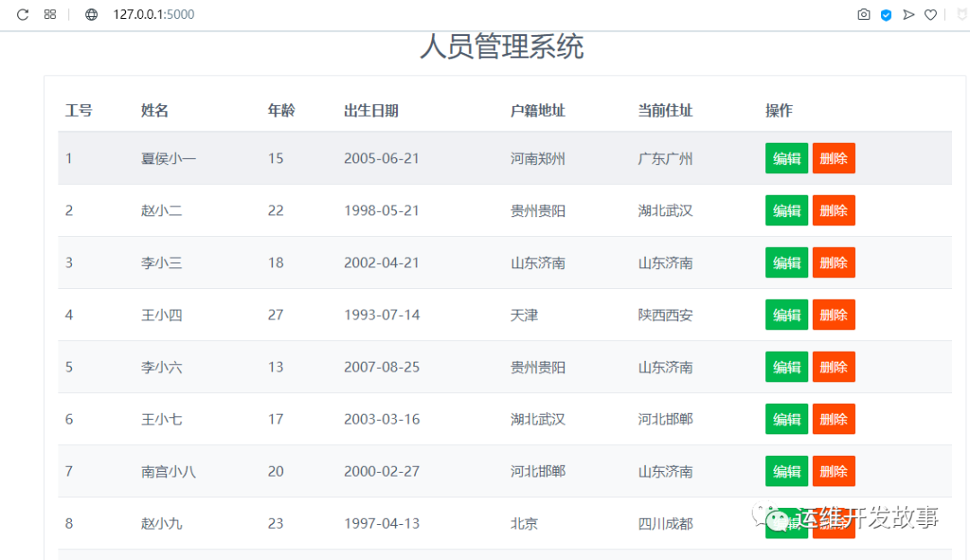970x560 pixels.
Task: Reload the page with the refresh icon
Action: pyautogui.click(x=22, y=14)
